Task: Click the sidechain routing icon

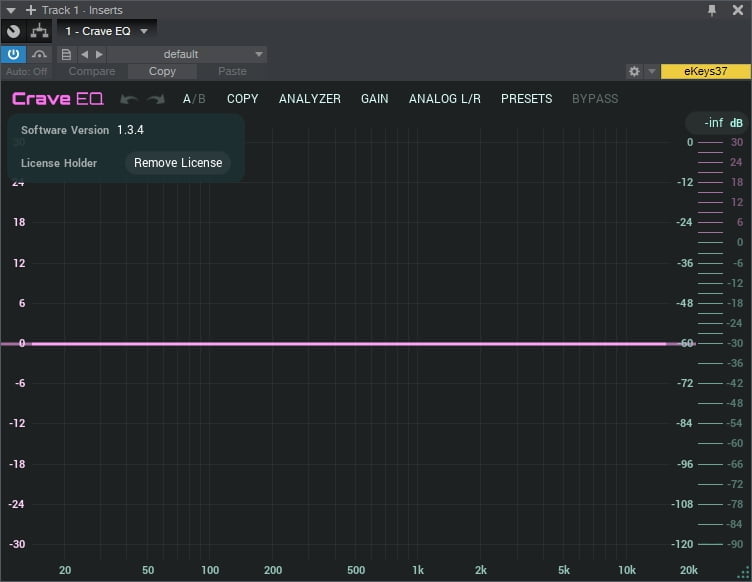Action: pos(40,31)
